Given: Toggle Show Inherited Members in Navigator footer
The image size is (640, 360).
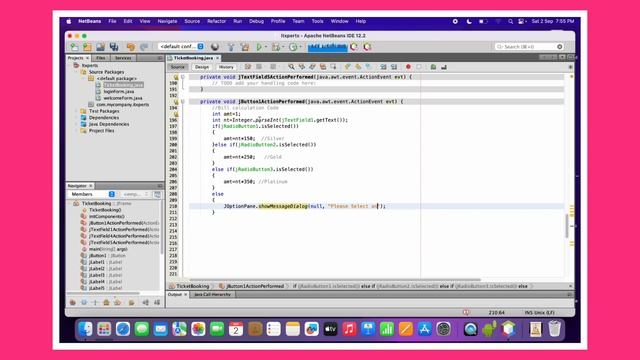Looking at the screenshot, I should click(x=73, y=302).
